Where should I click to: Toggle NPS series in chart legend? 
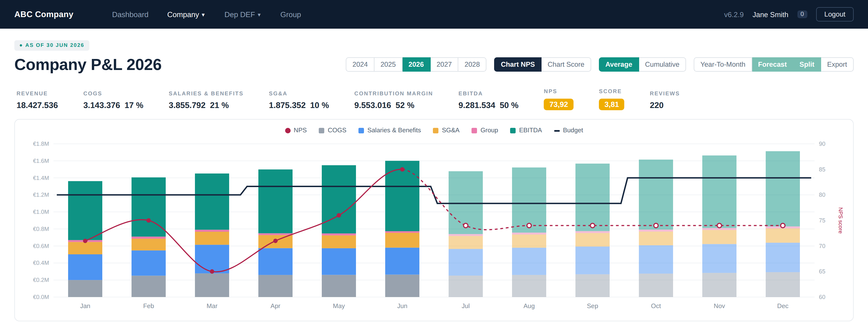(x=296, y=130)
